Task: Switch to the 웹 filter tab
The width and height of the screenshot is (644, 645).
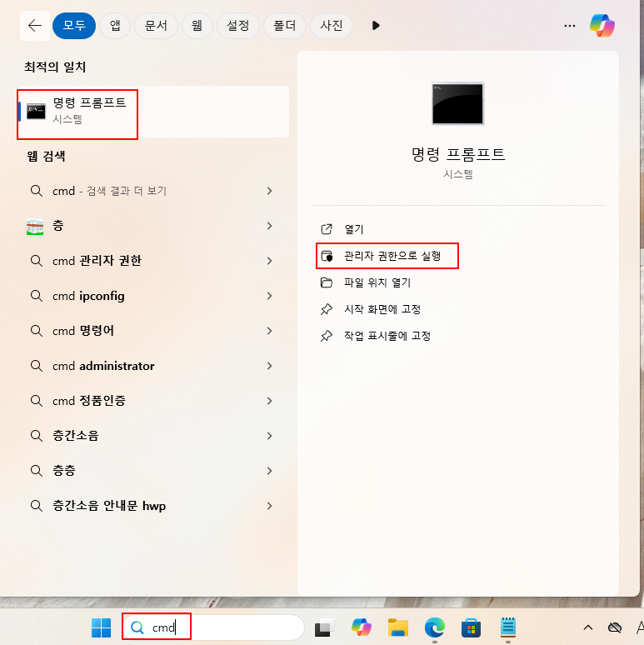Action: [197, 26]
